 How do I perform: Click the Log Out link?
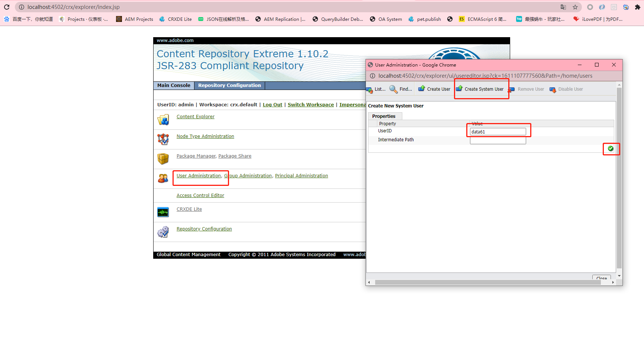pos(273,105)
